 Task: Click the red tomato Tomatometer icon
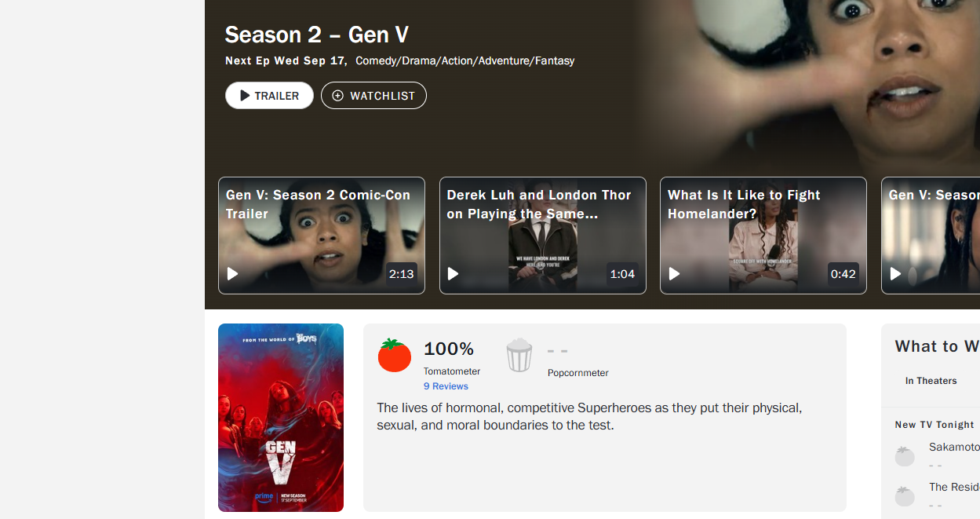[x=395, y=355]
